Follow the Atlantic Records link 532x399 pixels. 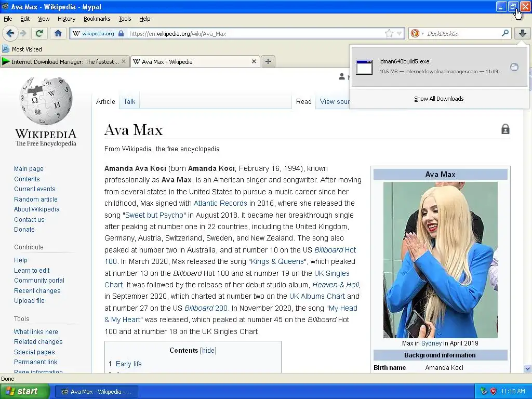pyautogui.click(x=220, y=203)
